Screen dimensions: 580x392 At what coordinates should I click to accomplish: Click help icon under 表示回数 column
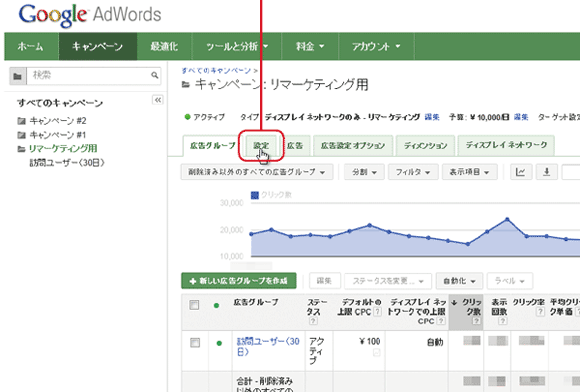pyautogui.click(x=502, y=321)
